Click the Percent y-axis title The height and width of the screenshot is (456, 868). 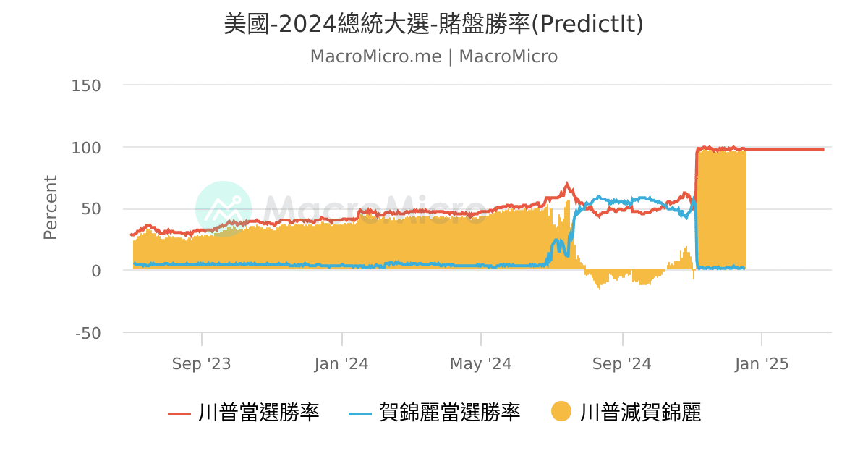[51, 208]
